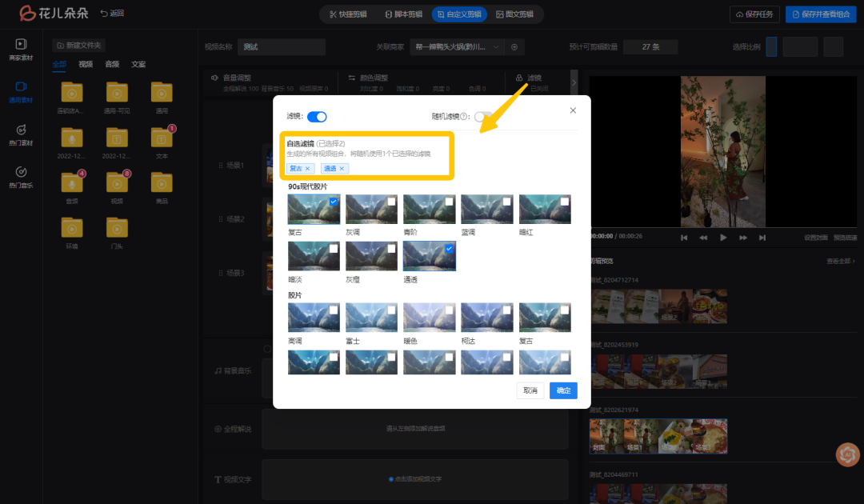The image size is (864, 504).
Task: Check the 灰调 filter checkbox
Action: click(x=391, y=202)
